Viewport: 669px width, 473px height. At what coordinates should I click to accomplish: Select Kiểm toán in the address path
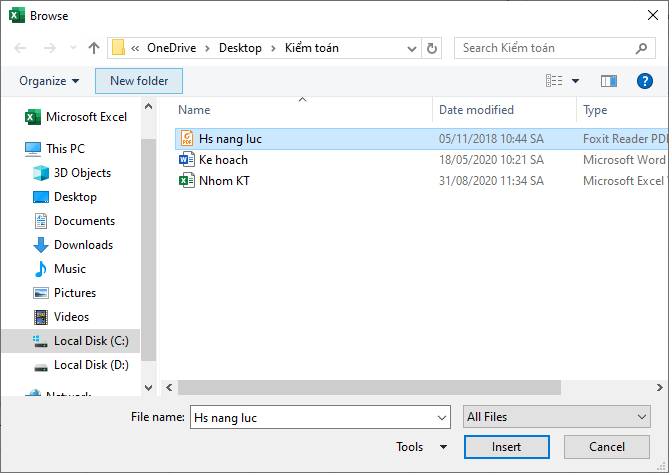coord(312,48)
